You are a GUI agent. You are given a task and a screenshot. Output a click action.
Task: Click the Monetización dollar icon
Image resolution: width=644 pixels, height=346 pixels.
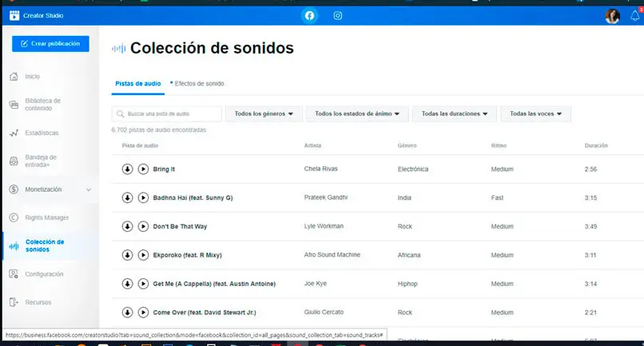[x=14, y=189]
